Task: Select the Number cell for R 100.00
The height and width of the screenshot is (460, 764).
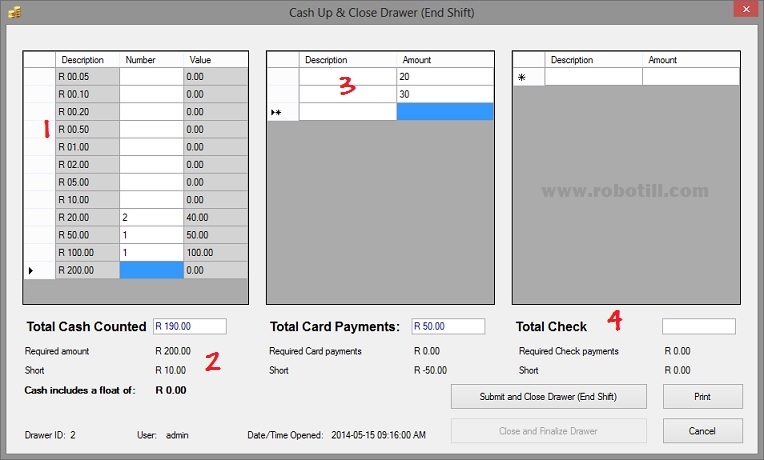Action: coord(151,252)
